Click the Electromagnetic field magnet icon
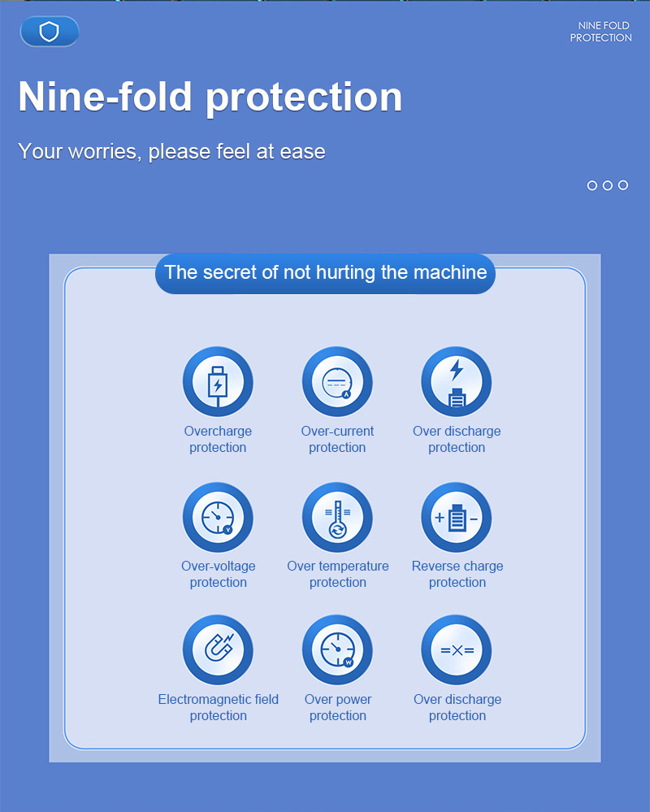The image size is (650, 812). pos(218,650)
